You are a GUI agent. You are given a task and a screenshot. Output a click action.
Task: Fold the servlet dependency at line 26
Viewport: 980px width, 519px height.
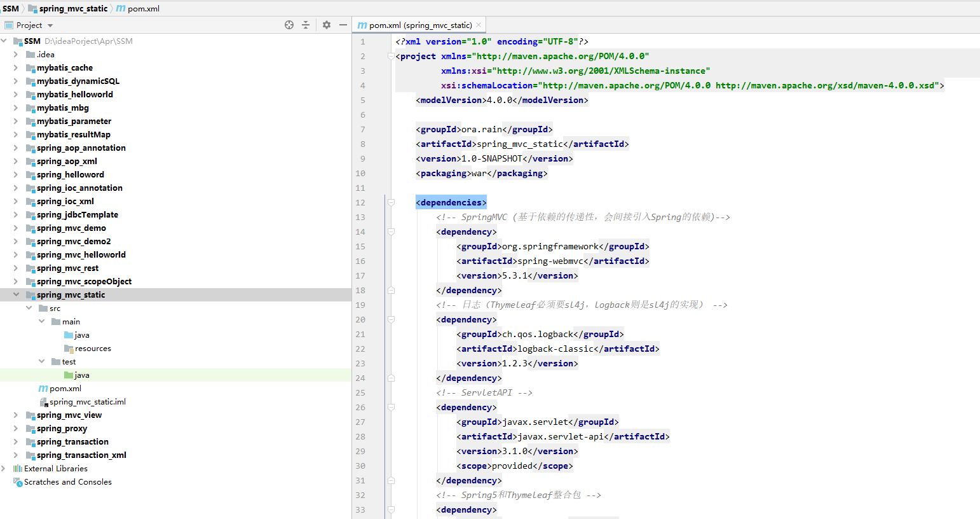(391, 407)
